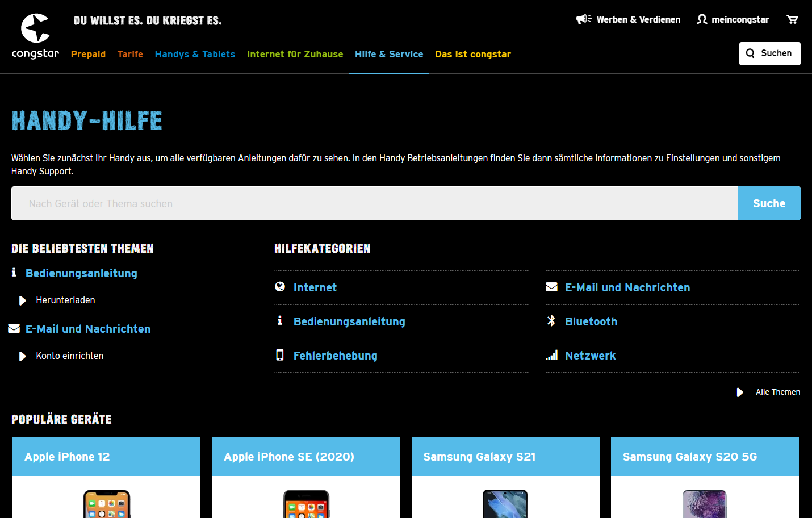Click the meincongstar user icon
This screenshot has height=518, width=812.
click(702, 19)
